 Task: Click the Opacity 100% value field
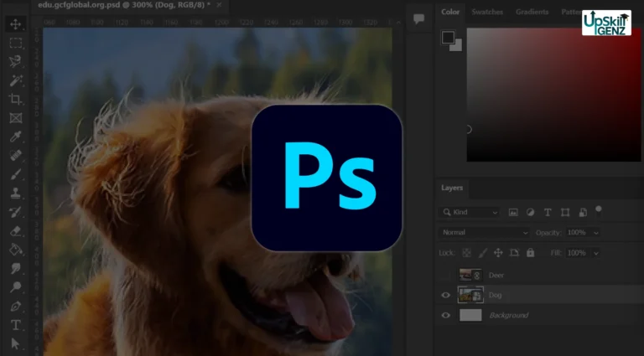[x=579, y=233]
